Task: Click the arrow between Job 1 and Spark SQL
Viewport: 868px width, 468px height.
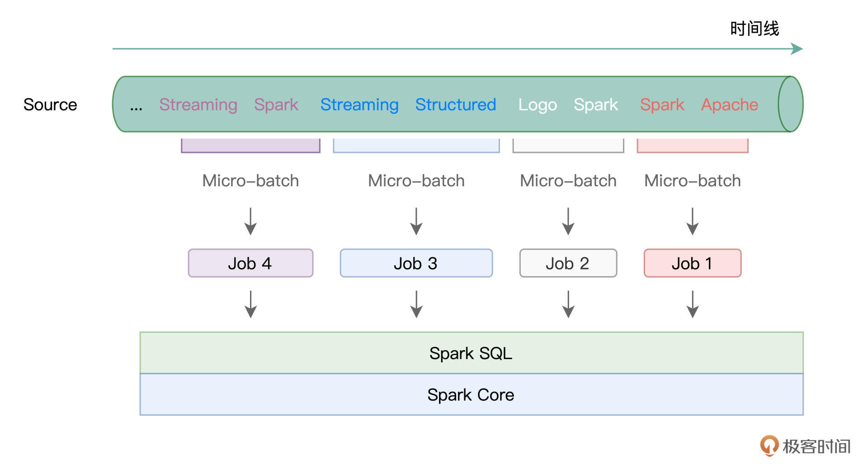Action: [x=692, y=304]
